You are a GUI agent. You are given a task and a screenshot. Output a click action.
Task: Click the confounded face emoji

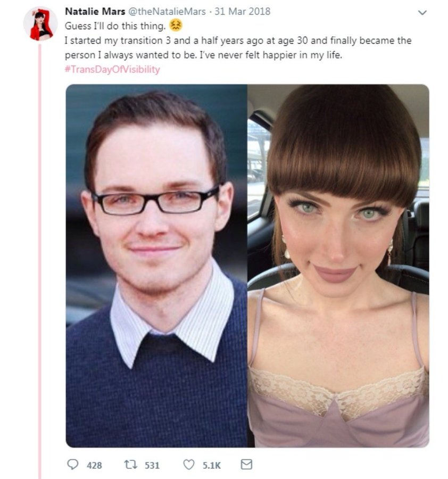(x=176, y=26)
